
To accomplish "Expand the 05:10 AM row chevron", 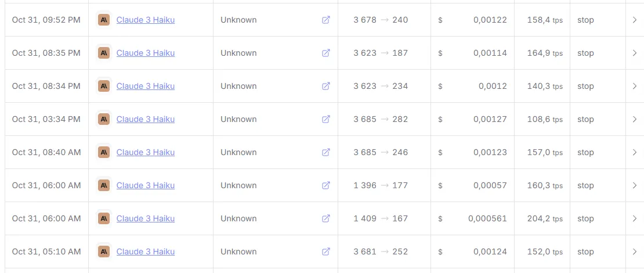I will coord(634,252).
